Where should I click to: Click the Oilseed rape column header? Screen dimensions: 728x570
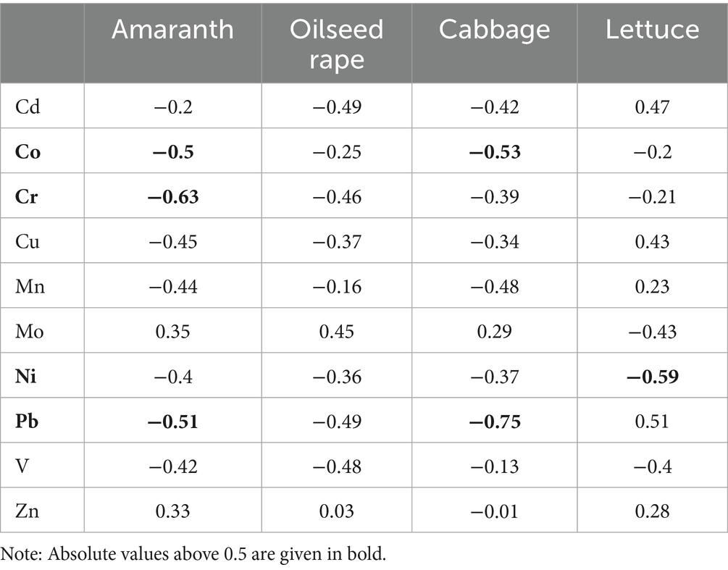point(336,42)
